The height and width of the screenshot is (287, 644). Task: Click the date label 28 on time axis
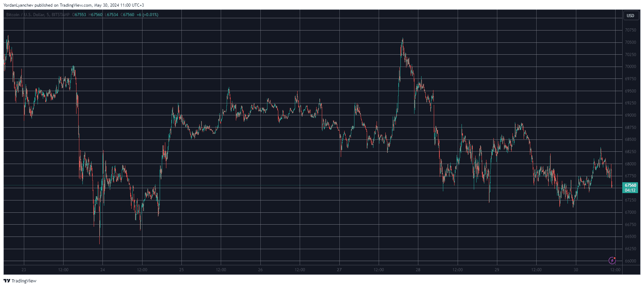point(418,270)
